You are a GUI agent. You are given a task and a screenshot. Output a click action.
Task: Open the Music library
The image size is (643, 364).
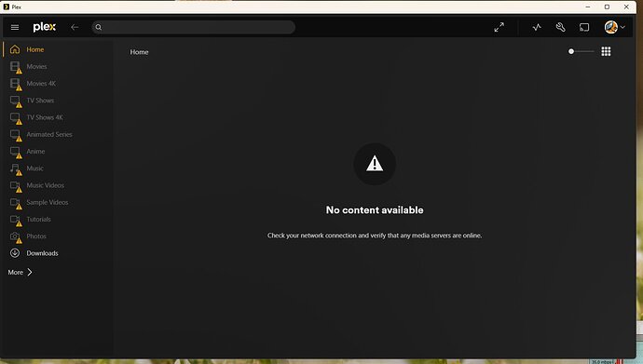tap(58, 169)
